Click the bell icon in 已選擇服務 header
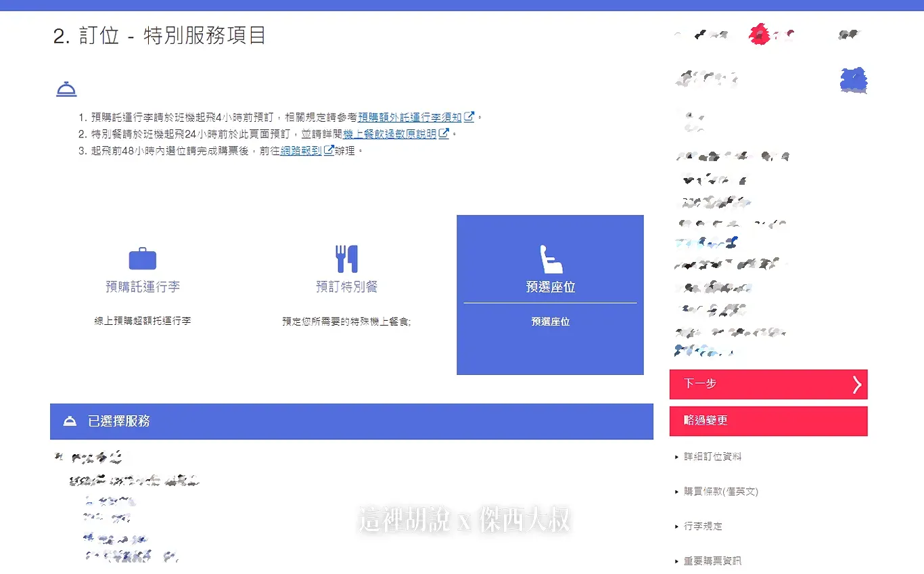The height and width of the screenshot is (574, 924). pyautogui.click(x=70, y=421)
